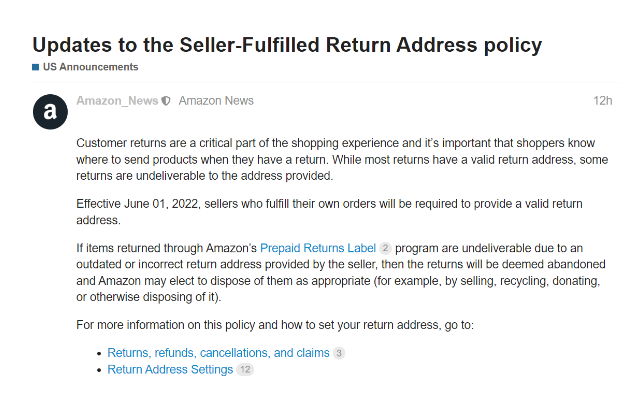This screenshot has height=400, width=640.
Task: Follow the Prepaid Returns Label link
Action: click(x=318, y=248)
